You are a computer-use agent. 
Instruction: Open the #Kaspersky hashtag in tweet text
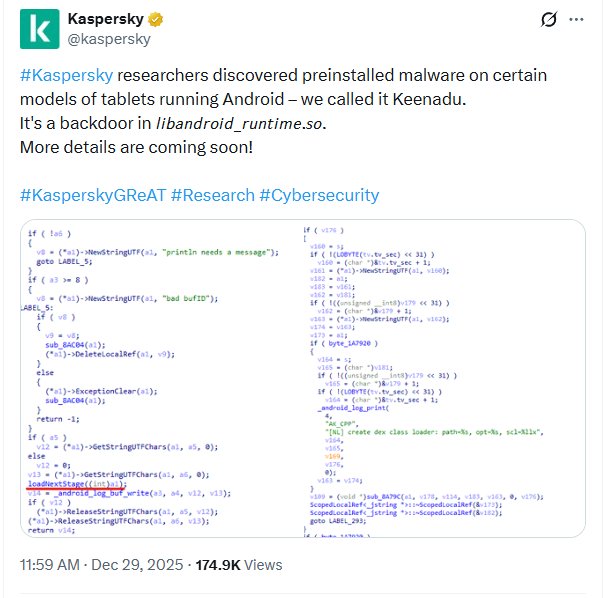tap(66, 77)
